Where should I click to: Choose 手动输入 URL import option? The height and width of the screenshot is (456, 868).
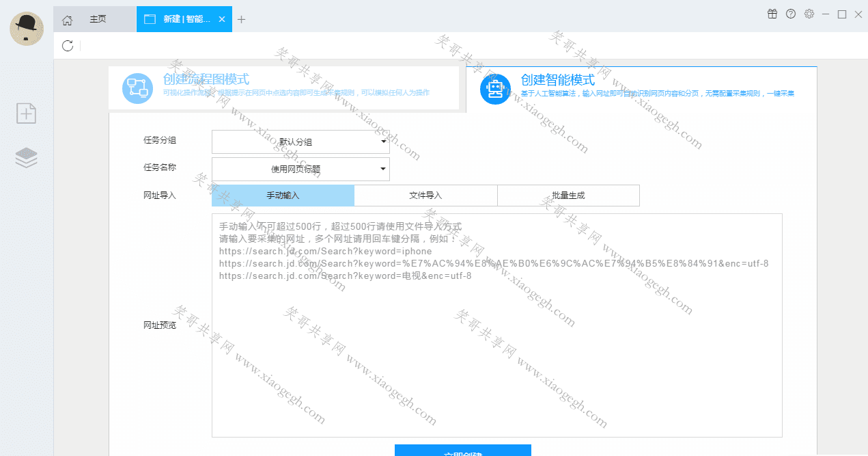click(x=283, y=196)
